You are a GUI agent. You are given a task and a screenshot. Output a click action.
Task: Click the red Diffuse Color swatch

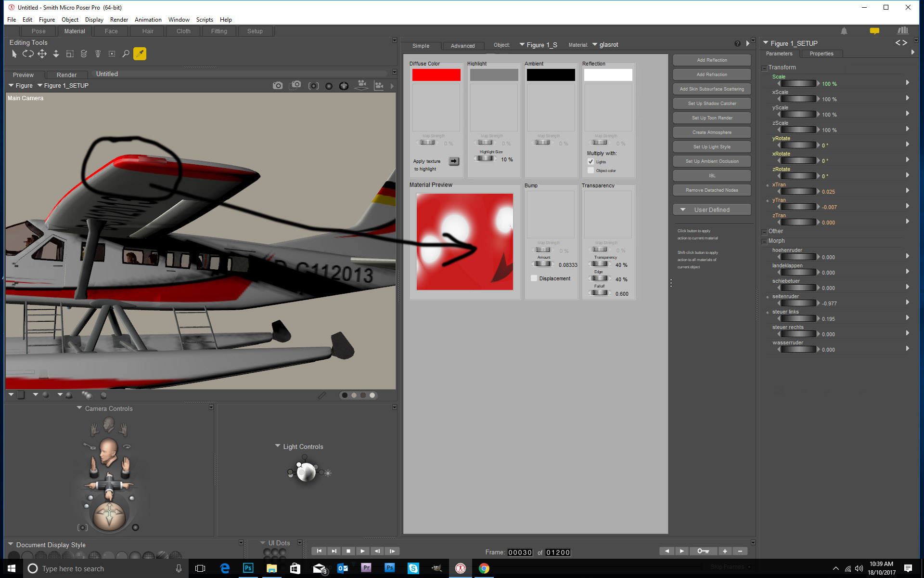pyautogui.click(x=436, y=75)
